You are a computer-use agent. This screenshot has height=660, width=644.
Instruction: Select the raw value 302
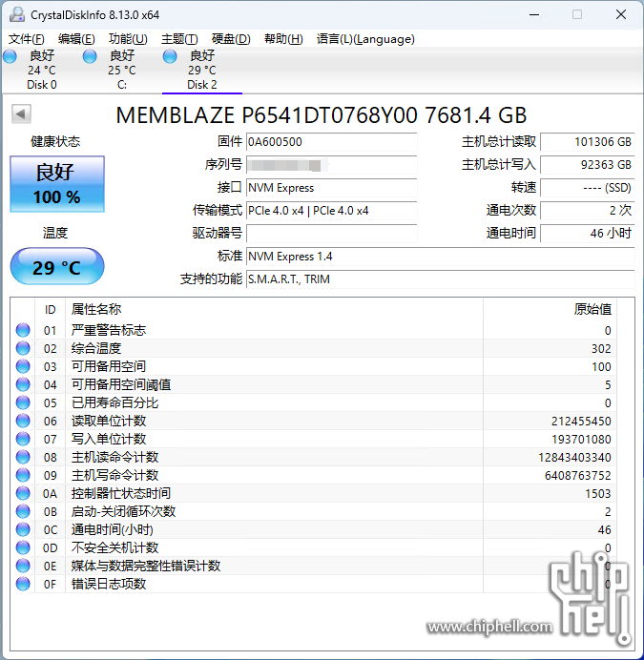pos(601,348)
